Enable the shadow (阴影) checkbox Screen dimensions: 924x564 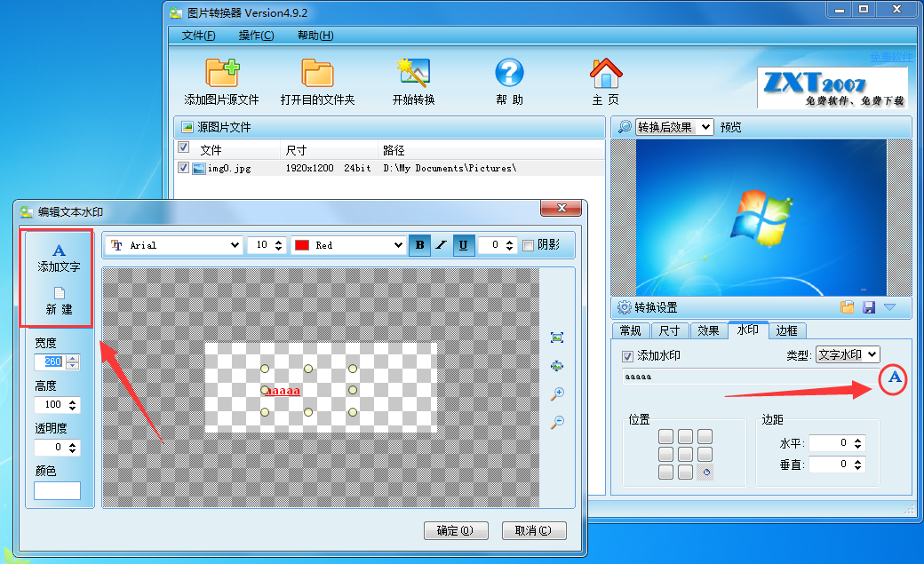coord(528,245)
